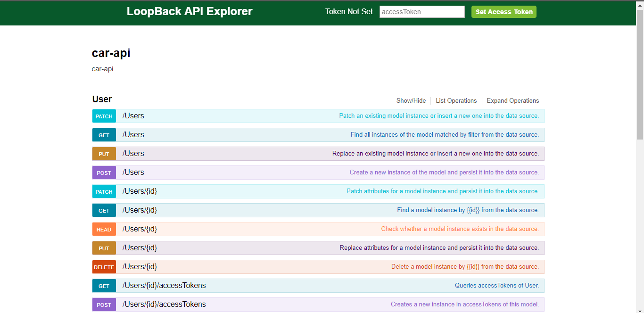644x313 pixels.
Task: Click the HEAD badge for /Users/{id}
Action: (104, 229)
